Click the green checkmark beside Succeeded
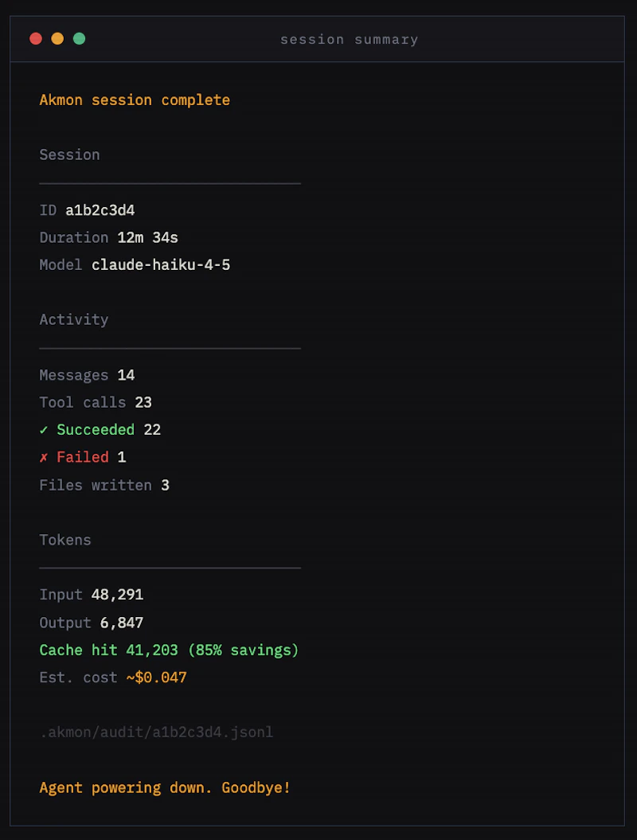The image size is (637, 840). (45, 429)
